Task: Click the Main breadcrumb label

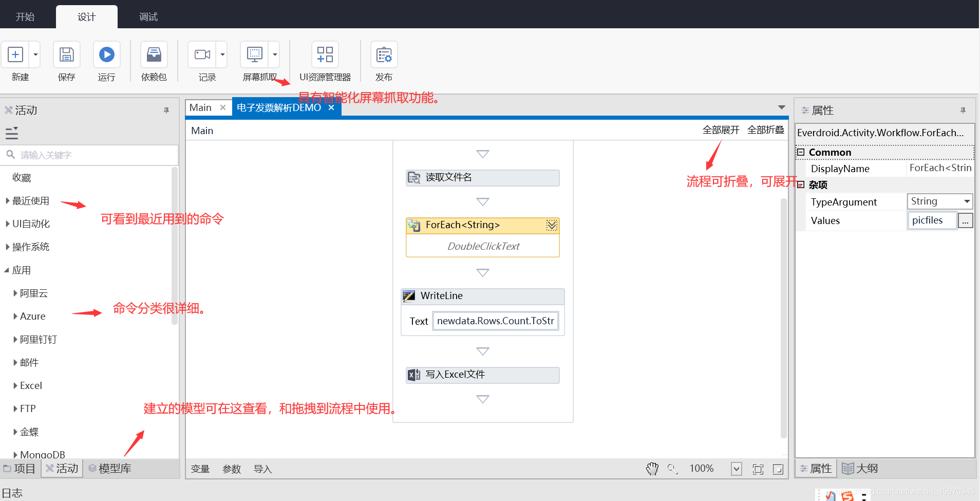Action: point(202,131)
